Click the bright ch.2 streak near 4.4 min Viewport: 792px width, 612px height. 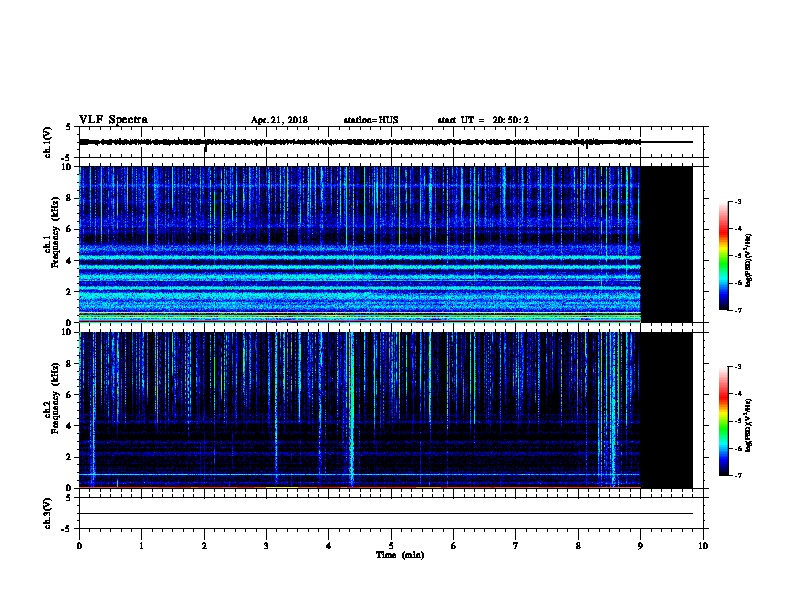point(352,410)
